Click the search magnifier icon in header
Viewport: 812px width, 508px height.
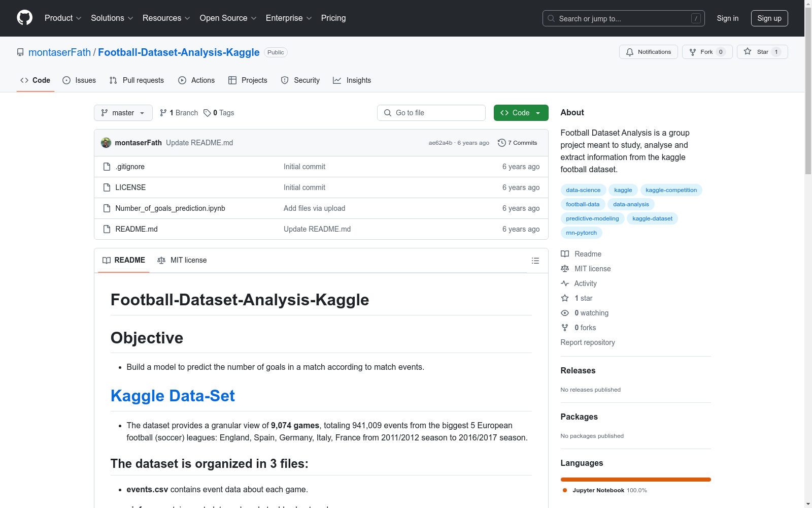(551, 18)
